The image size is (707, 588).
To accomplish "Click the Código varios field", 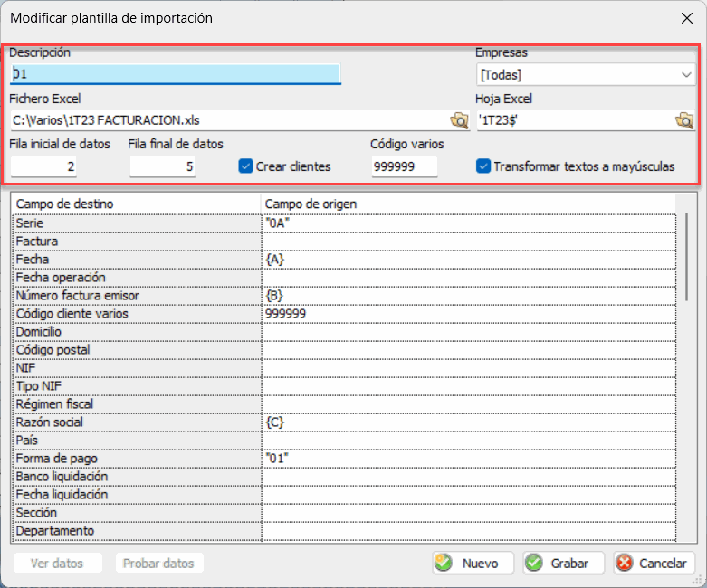I will (x=405, y=166).
